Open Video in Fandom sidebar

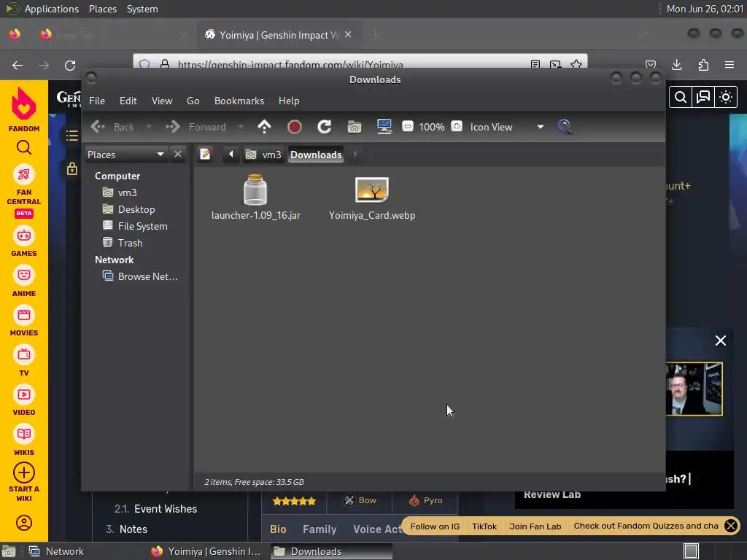(x=24, y=402)
